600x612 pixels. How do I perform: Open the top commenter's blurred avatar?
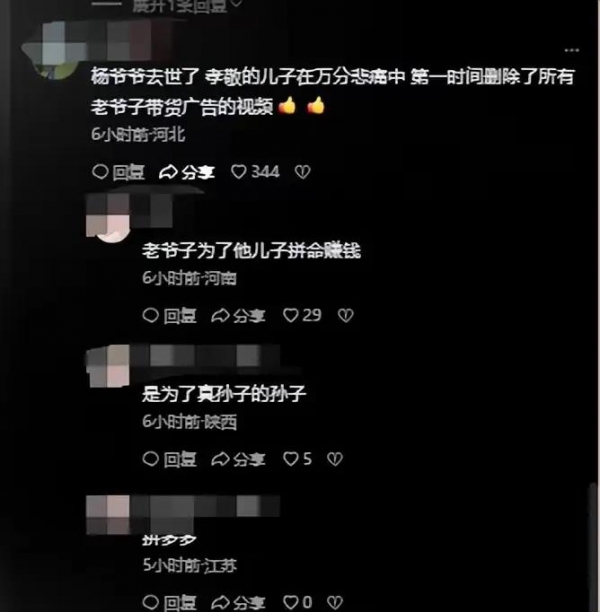coord(55,51)
